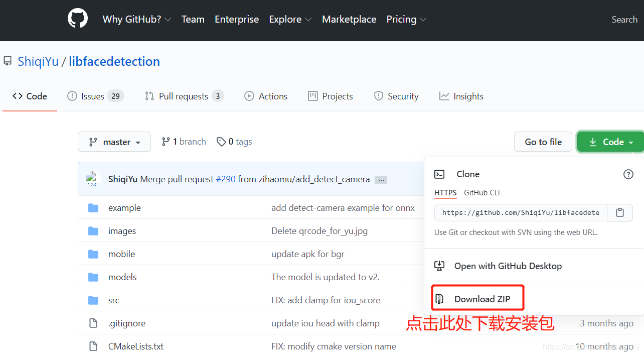This screenshot has height=356, width=644.
Task: Click the Clone help question mark icon
Action: click(x=628, y=174)
